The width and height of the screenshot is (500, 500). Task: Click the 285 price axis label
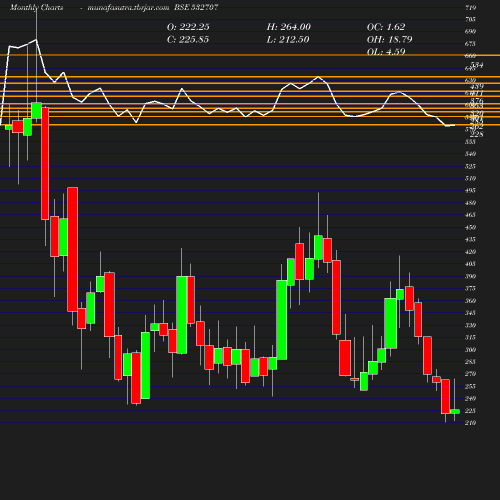(x=470, y=362)
